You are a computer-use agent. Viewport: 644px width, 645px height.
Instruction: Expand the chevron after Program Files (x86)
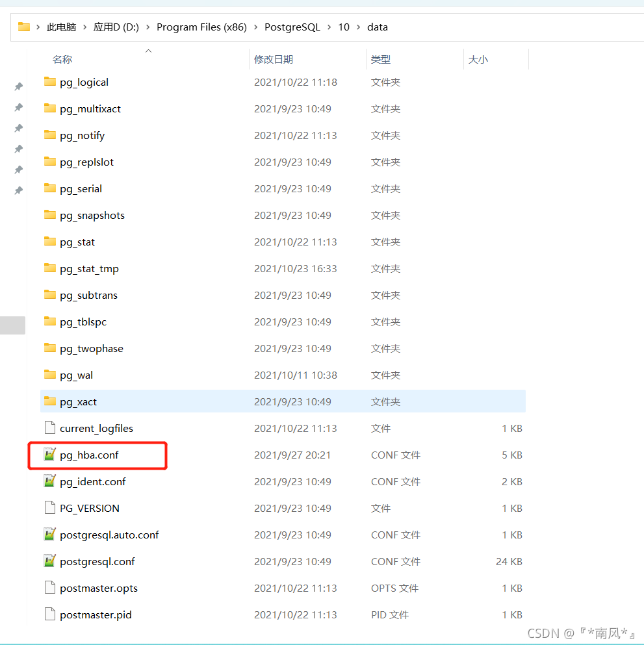(255, 27)
